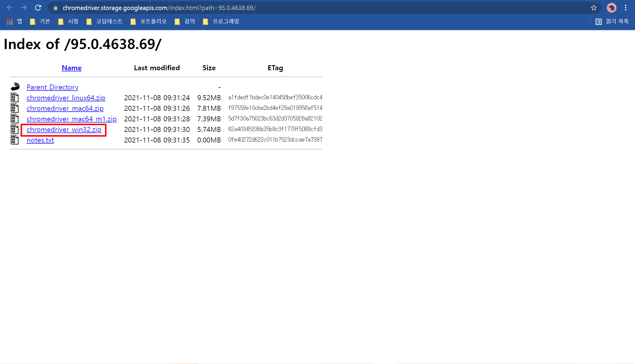The height and width of the screenshot is (364, 635).
Task: Click the Parent Directory back-arrow icon
Action: coord(15,87)
